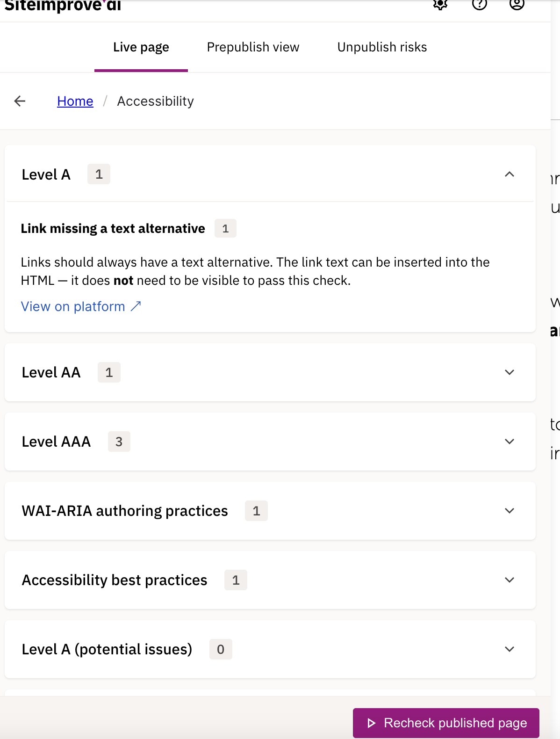Follow the Home breadcrumb link
560x739 pixels.
(75, 101)
